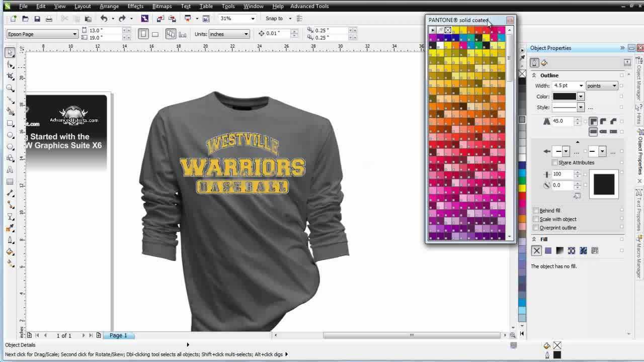Viewport: 644px width, 362px height.
Task: Click the Redo arrow
Action: pos(122,19)
